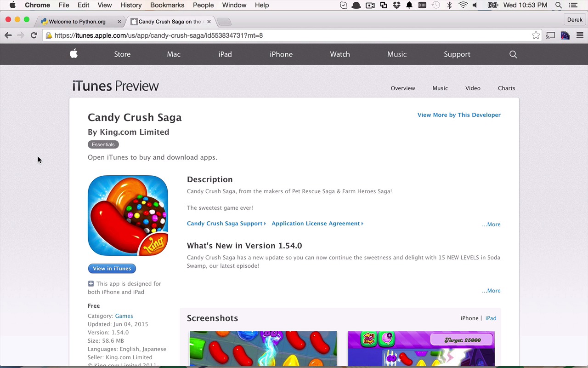Bookmark this page with the star icon
The height and width of the screenshot is (368, 588).
(536, 35)
